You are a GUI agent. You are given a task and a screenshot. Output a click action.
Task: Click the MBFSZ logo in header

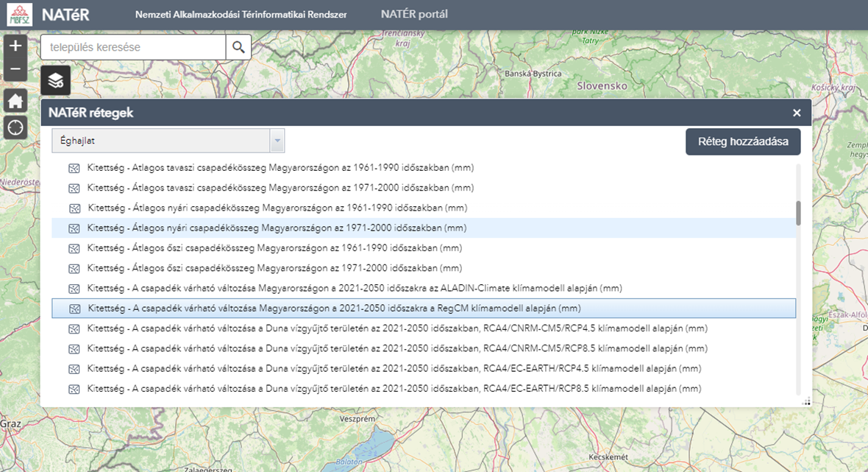pyautogui.click(x=19, y=15)
